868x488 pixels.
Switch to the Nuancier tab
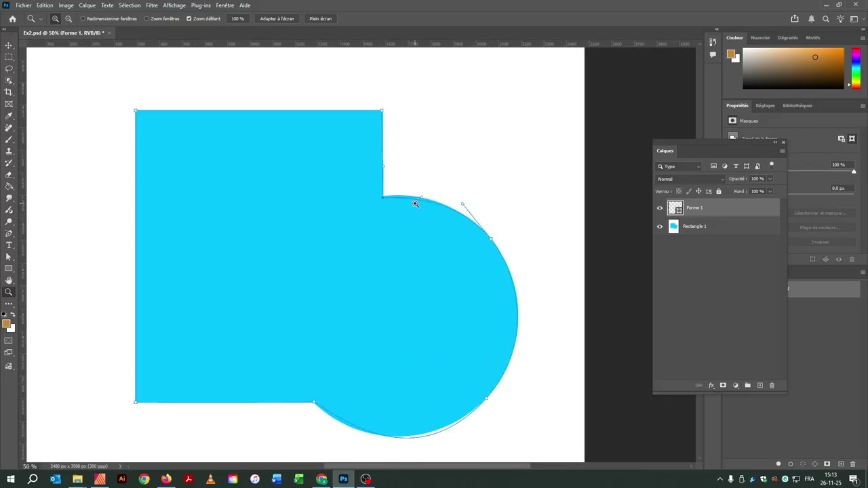click(x=760, y=38)
